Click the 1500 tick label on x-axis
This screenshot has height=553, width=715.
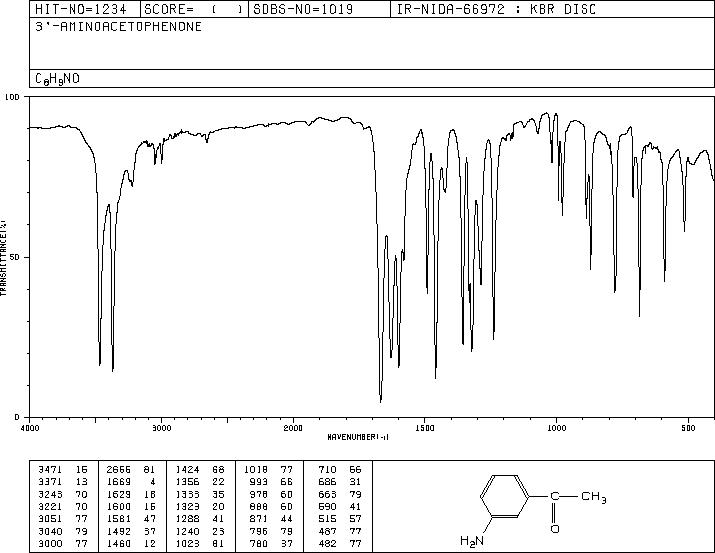pos(425,428)
